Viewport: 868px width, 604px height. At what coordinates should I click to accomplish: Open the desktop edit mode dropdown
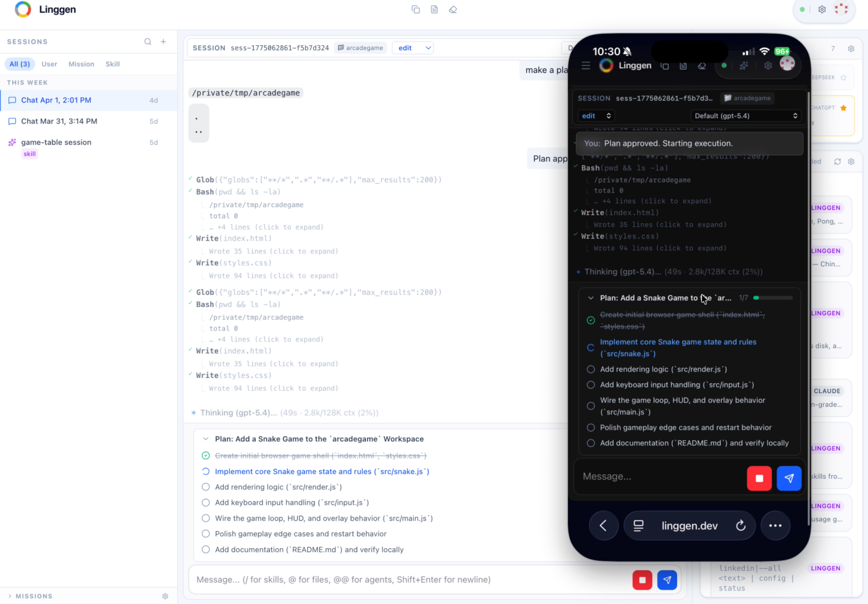pos(413,48)
